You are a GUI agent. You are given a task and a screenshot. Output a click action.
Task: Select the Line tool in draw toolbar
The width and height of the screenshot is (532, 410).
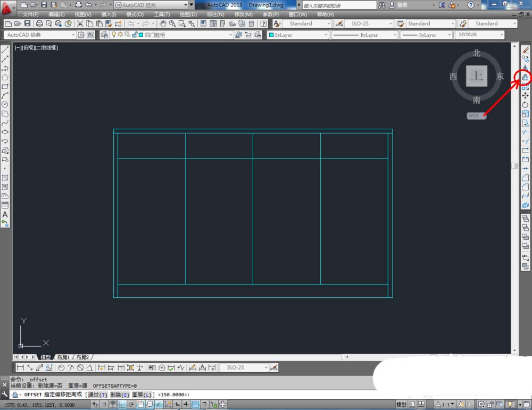(x=5, y=50)
